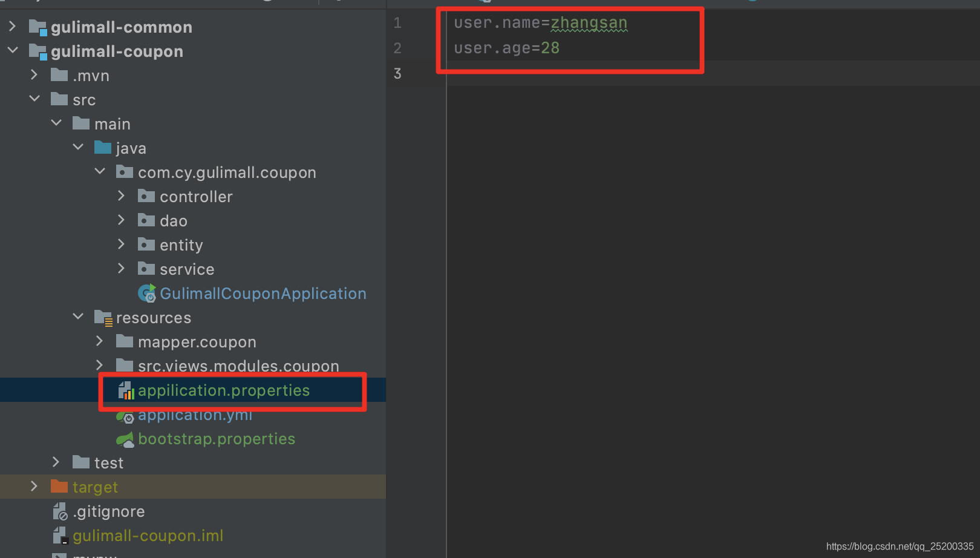Open the application.yml file
The image size is (980, 558).
coord(195,416)
